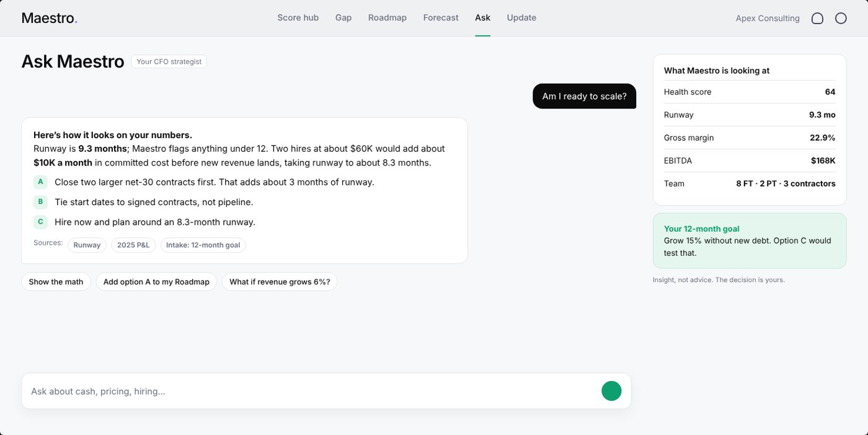Click the Your CFO strategist badge
The width and height of the screenshot is (868, 435).
tap(169, 61)
